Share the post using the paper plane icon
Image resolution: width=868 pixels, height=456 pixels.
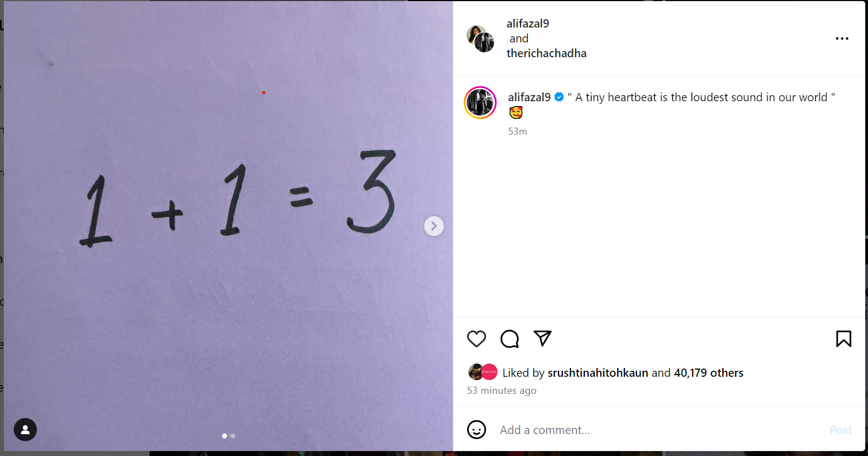(x=543, y=338)
